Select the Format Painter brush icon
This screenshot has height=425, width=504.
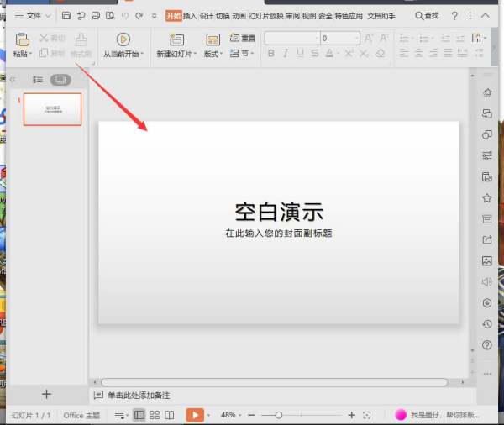[x=81, y=39]
